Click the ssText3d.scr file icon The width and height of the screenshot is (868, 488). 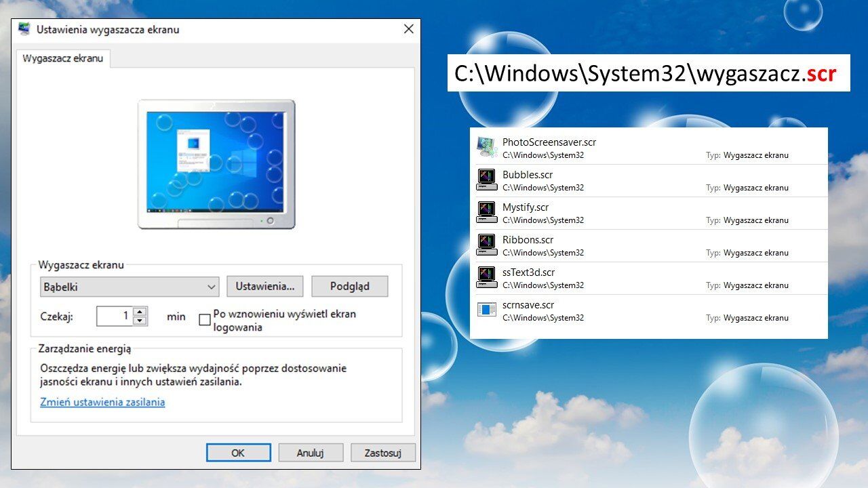[x=486, y=278]
